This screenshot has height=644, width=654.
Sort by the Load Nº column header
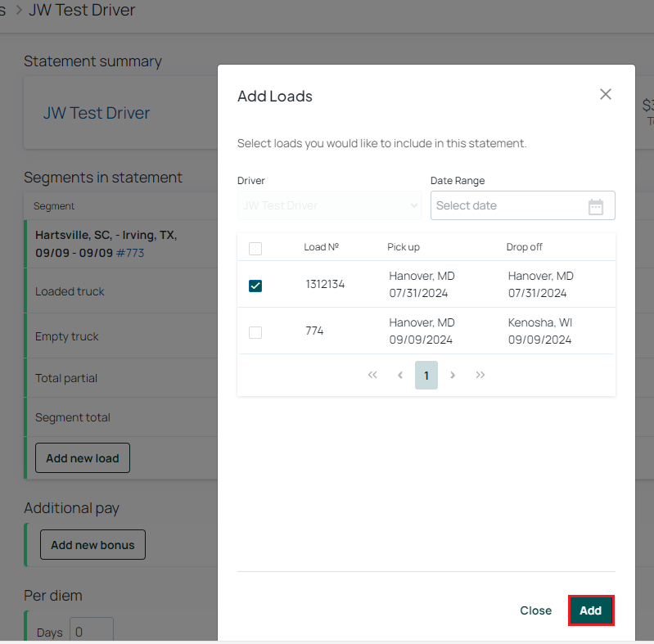[x=321, y=247]
